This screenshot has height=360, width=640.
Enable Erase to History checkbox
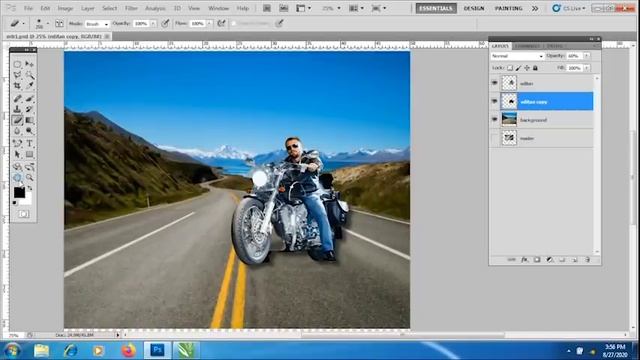234,24
